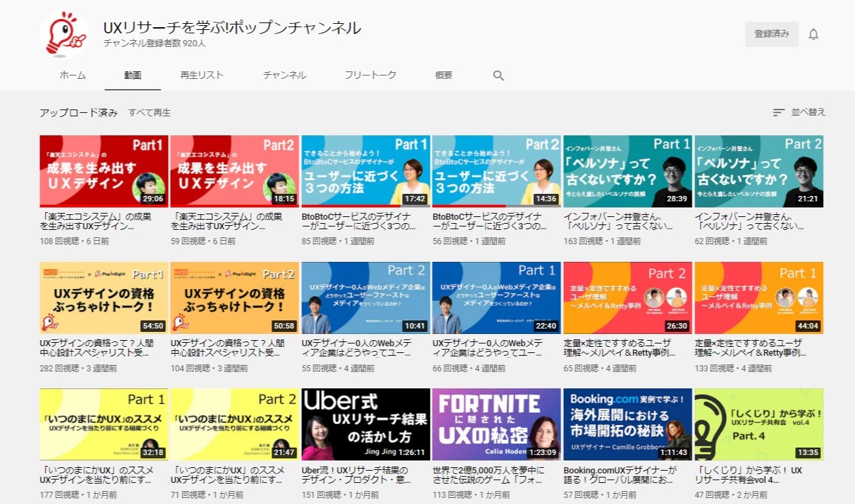
Task: Expand the アップロード済み uploads filter
Action: pyautogui.click(x=78, y=112)
